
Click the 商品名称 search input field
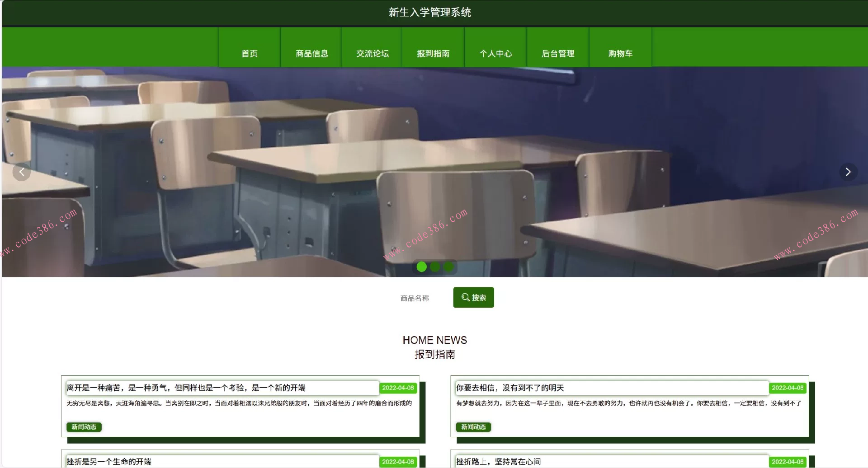coord(415,297)
